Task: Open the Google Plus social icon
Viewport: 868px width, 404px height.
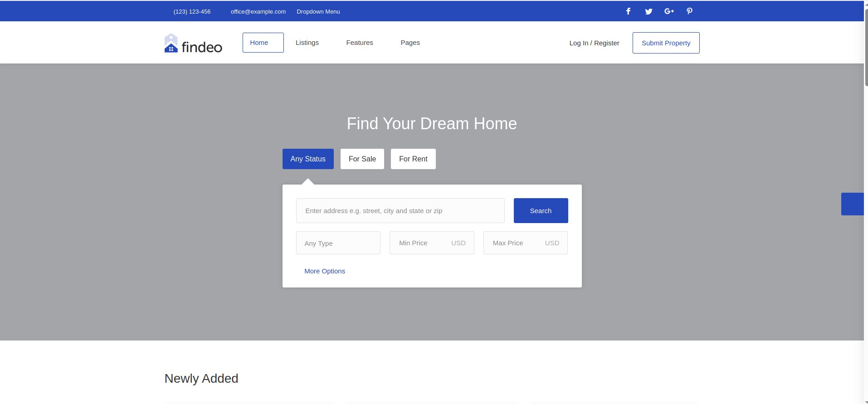Action: click(669, 11)
